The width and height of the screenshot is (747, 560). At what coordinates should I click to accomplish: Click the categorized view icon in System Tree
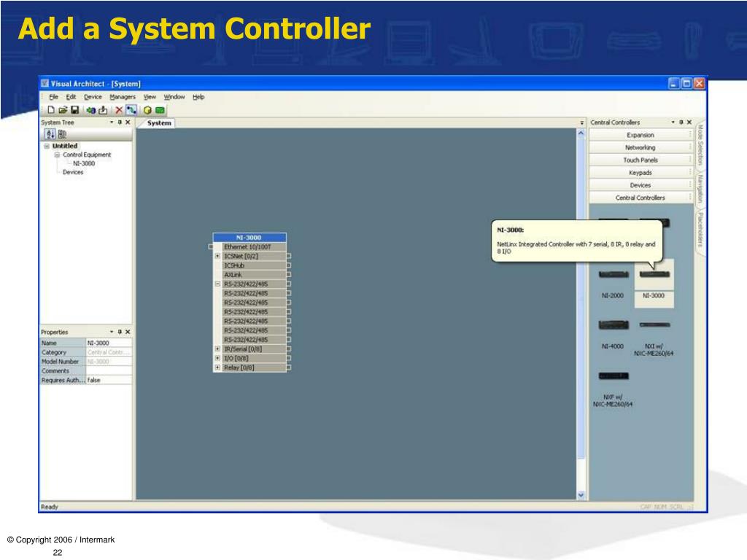pyautogui.click(x=62, y=134)
